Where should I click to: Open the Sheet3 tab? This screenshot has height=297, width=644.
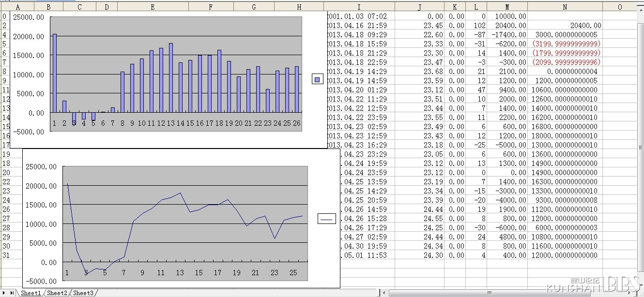(83, 293)
